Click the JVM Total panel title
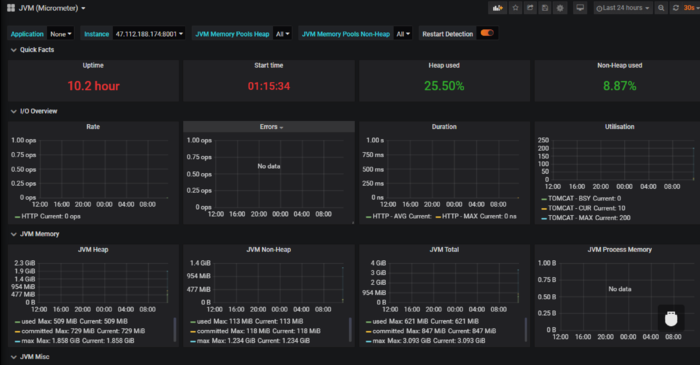The height and width of the screenshot is (365, 700). coord(444,249)
